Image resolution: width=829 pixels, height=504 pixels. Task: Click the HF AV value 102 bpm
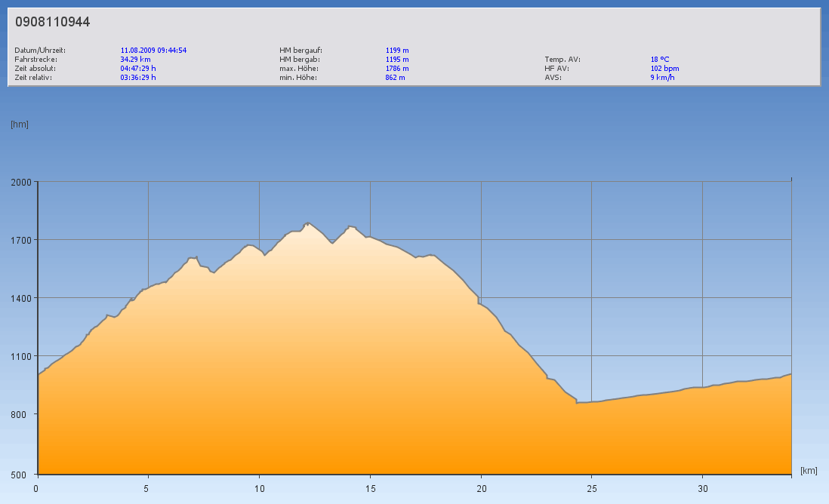[664, 69]
